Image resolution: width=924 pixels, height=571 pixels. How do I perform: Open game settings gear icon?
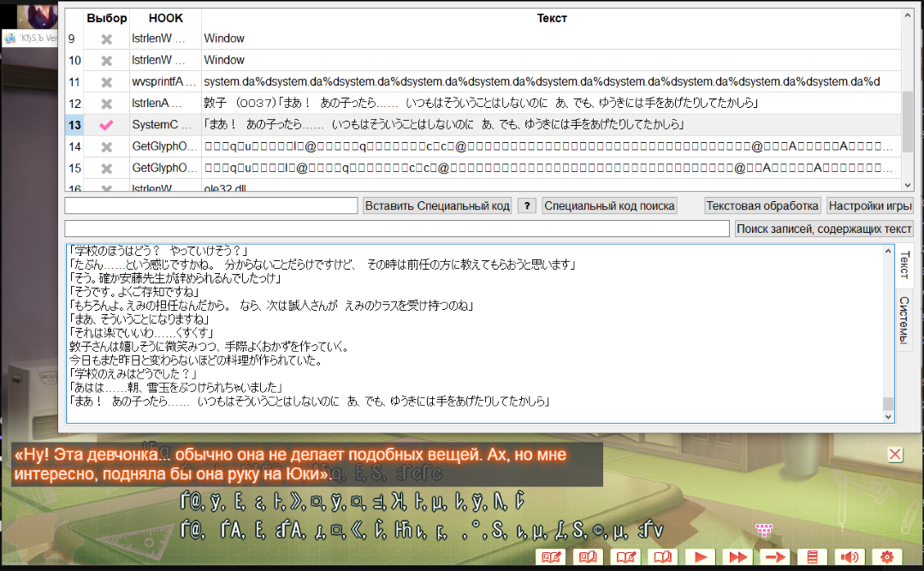tap(887, 556)
